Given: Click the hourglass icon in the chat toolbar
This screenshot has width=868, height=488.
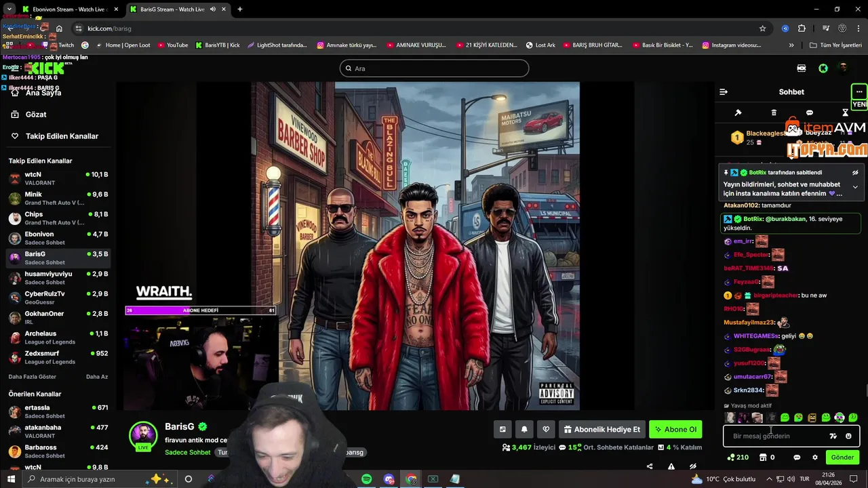Looking at the screenshot, I should [x=845, y=113].
